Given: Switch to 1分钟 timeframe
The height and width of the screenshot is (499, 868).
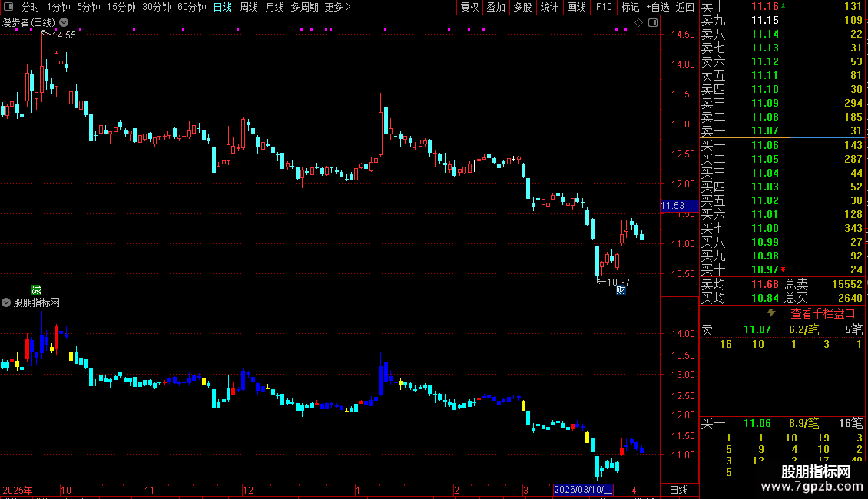Looking at the screenshot, I should (x=58, y=7).
